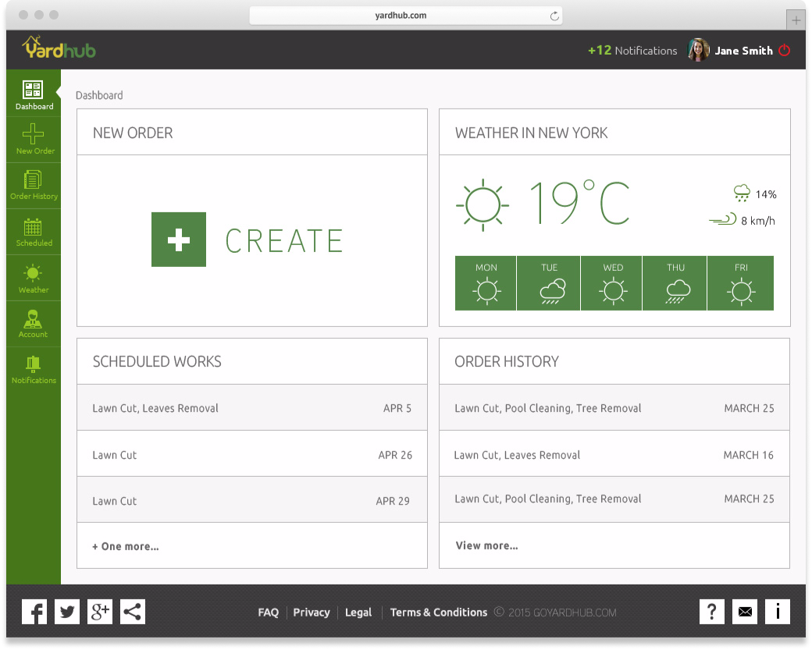The height and width of the screenshot is (650, 812).
Task: Open Account in the sidebar
Action: (33, 324)
